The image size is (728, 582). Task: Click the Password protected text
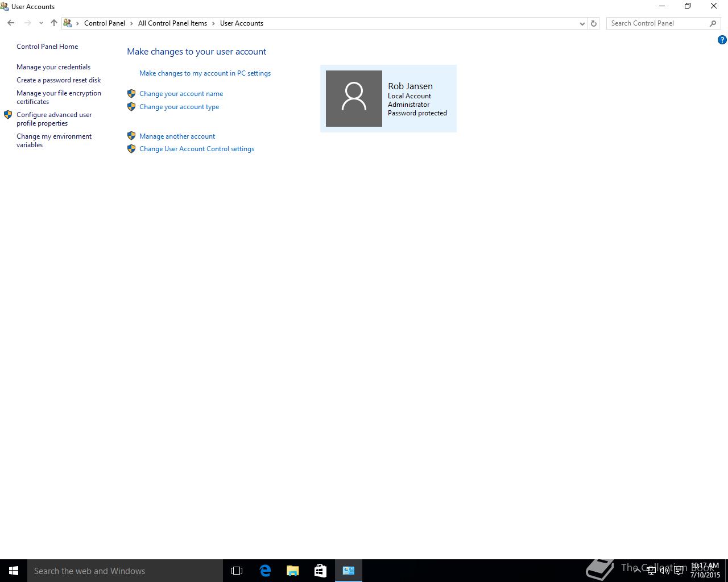click(x=417, y=113)
